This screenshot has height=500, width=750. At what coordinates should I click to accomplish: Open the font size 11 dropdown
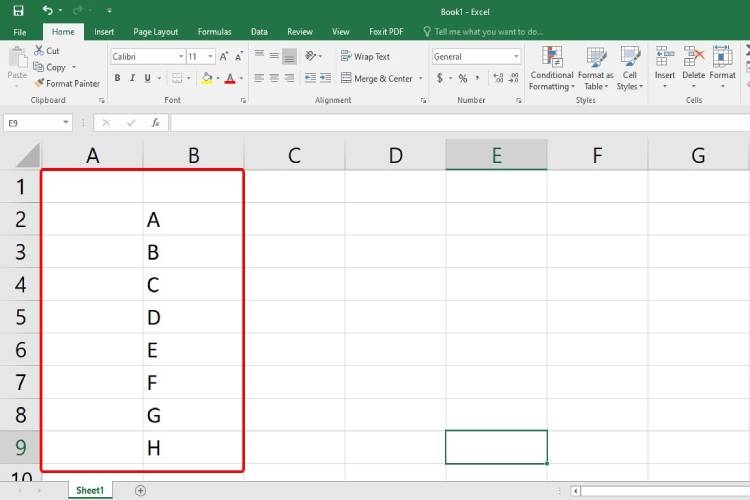coord(210,56)
